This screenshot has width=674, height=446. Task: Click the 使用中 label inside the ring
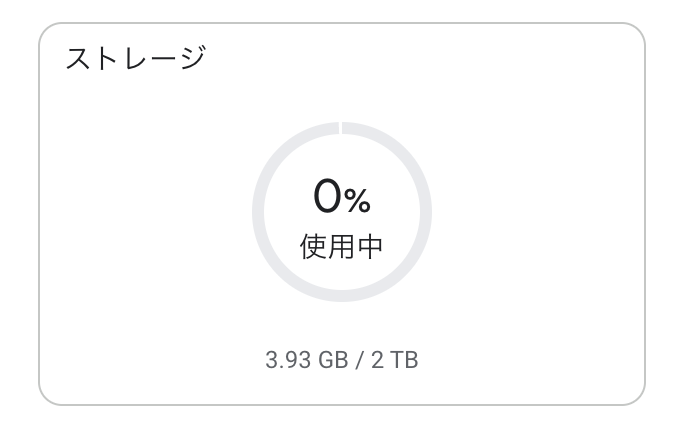point(342,247)
